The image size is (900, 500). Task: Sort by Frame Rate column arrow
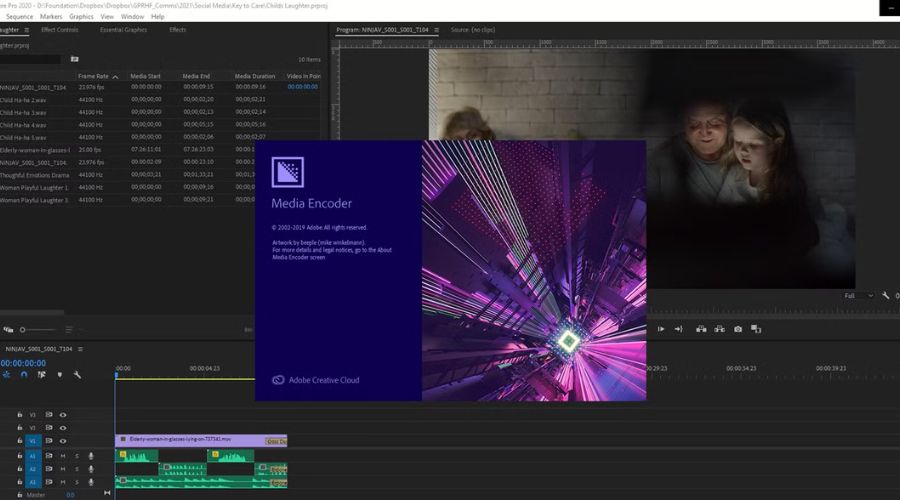tap(115, 76)
